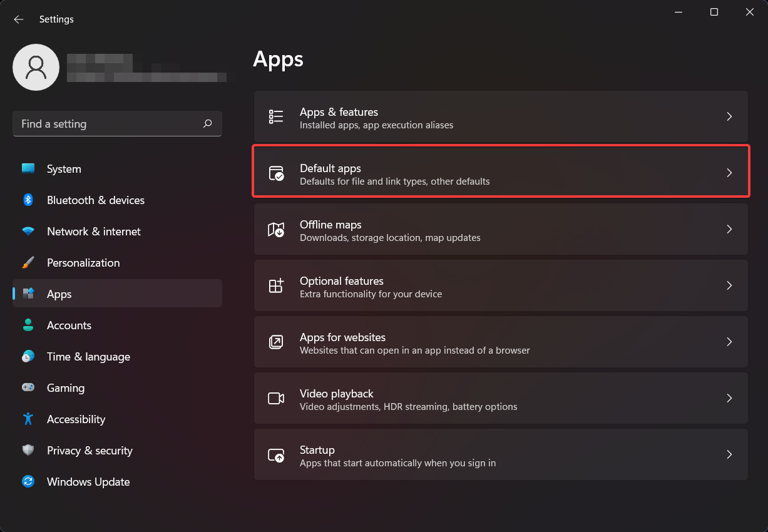This screenshot has width=768, height=532.
Task: Open the user profile avatar
Action: pos(36,67)
